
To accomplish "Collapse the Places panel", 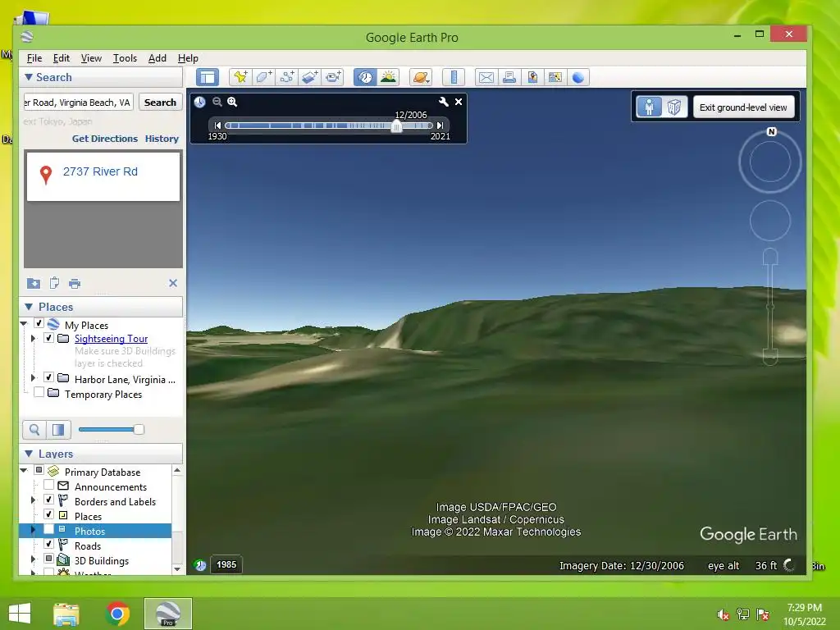I will (29, 307).
